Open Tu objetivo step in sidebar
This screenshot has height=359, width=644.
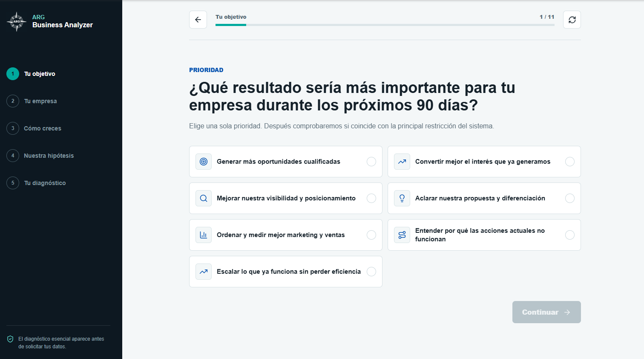pyautogui.click(x=40, y=74)
